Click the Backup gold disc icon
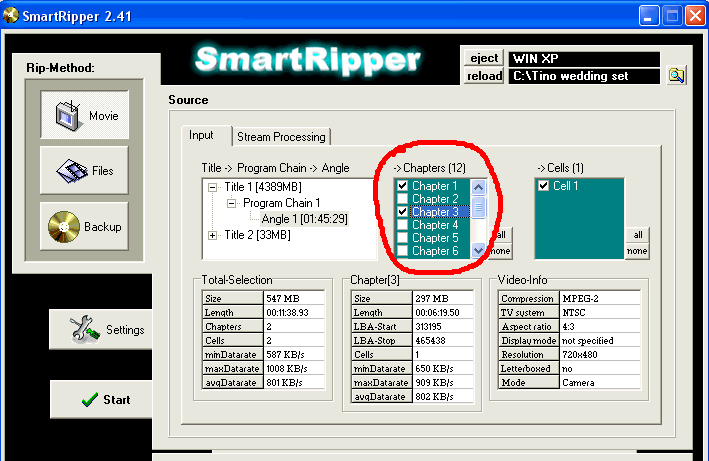709x461 pixels. click(x=64, y=226)
